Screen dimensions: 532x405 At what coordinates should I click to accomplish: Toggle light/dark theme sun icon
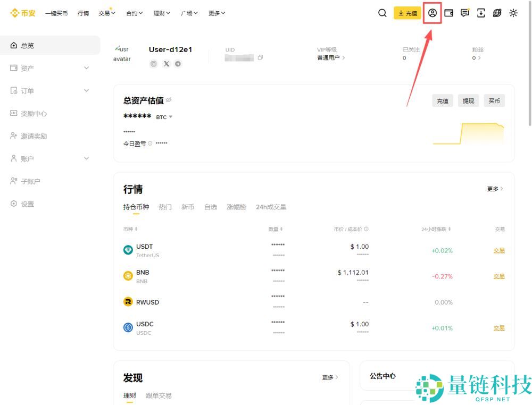(x=513, y=13)
